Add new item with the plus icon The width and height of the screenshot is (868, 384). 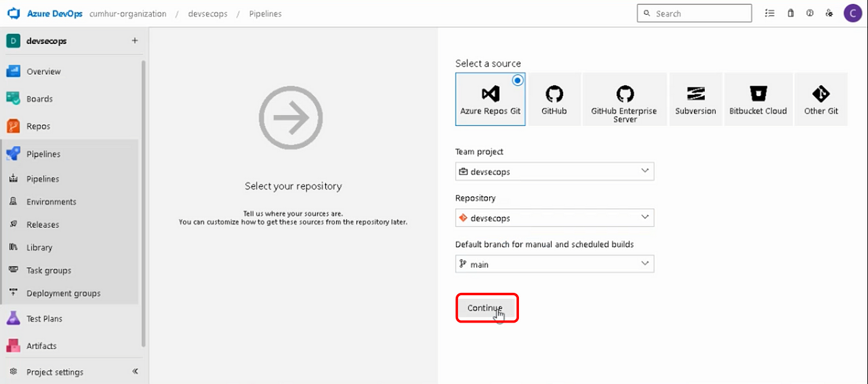[135, 41]
